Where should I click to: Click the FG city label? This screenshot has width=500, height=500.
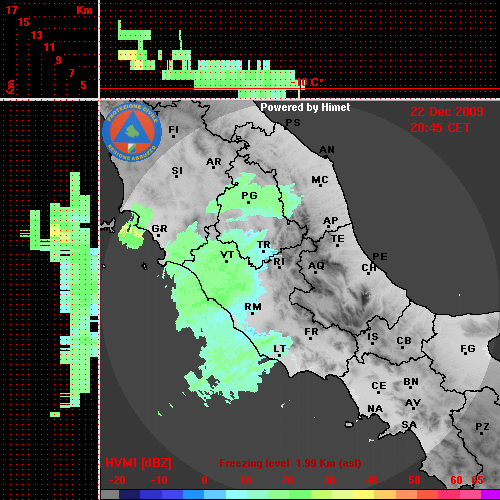pyautogui.click(x=468, y=349)
